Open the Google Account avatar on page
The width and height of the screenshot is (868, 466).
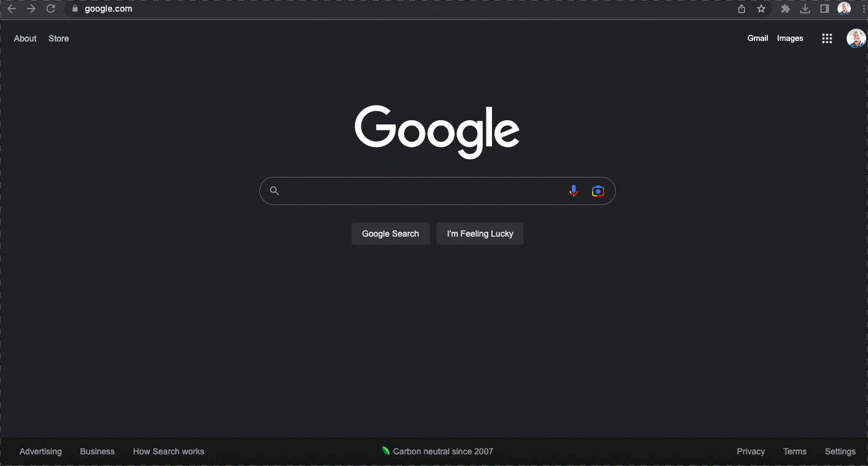click(856, 38)
